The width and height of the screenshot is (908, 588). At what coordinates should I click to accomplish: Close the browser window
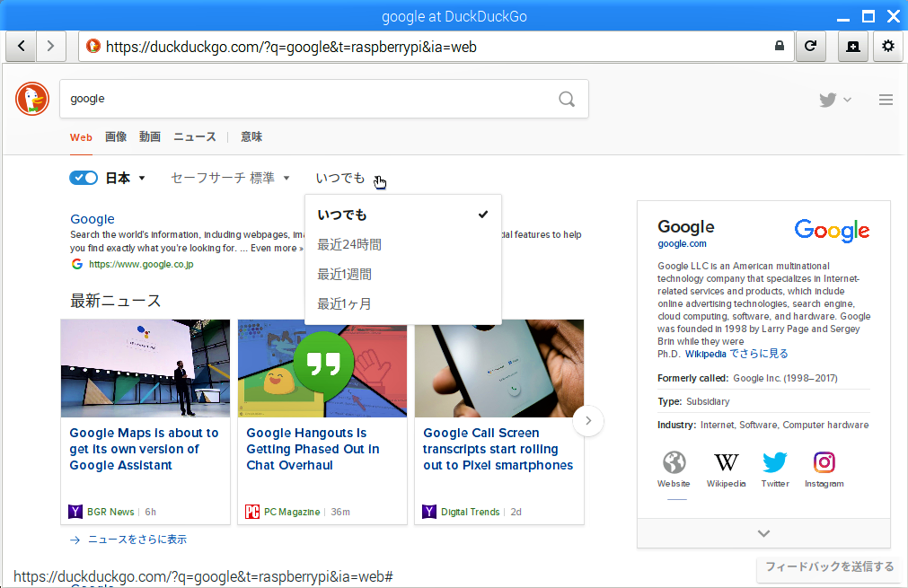(x=894, y=15)
